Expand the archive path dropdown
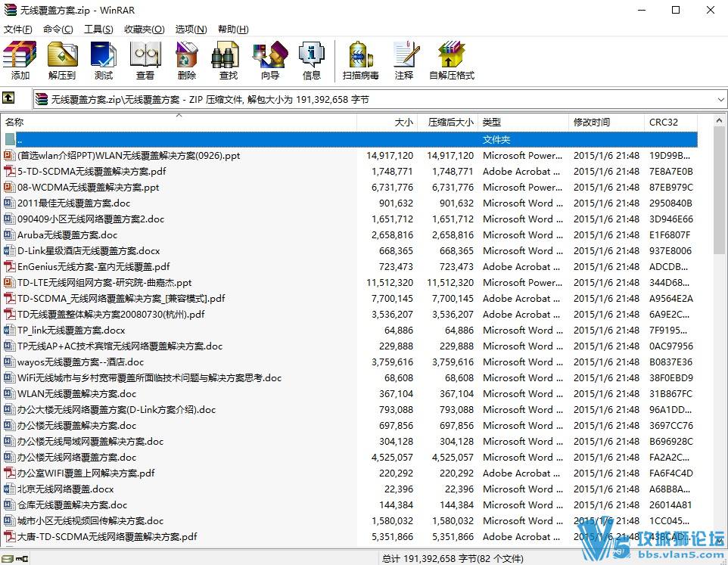The image size is (728, 565). (720, 100)
